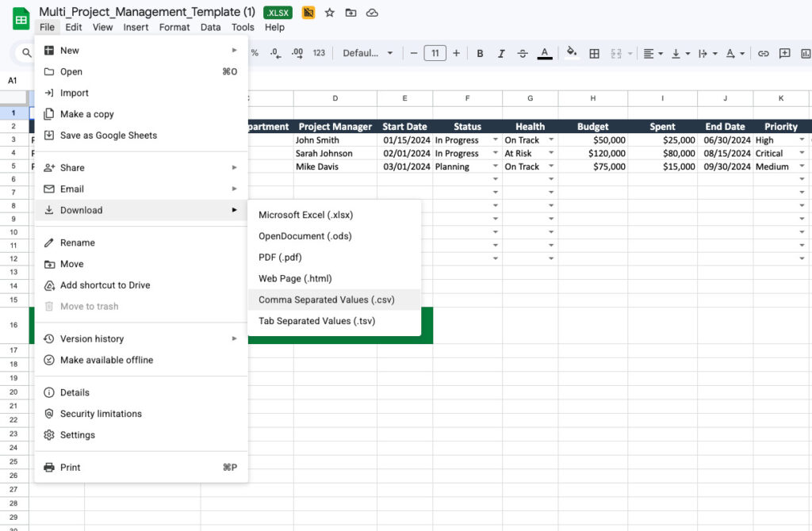
Task: Increase font size with the plus button
Action: pyautogui.click(x=456, y=53)
